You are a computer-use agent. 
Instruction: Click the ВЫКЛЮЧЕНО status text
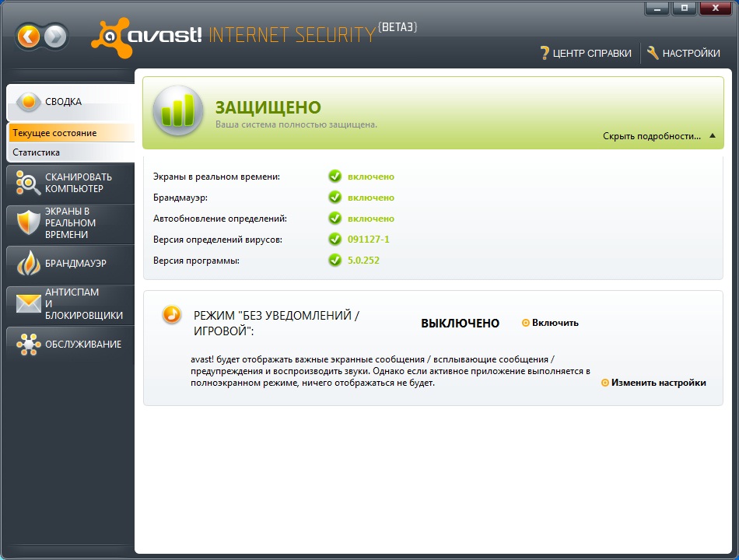[460, 324]
